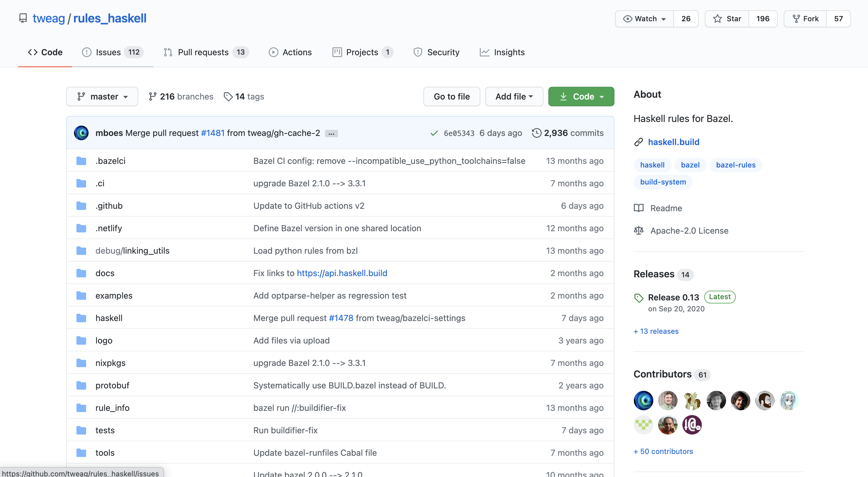Open the Watch notifications dropdown
Screen dimensions: 868x477
644,19
